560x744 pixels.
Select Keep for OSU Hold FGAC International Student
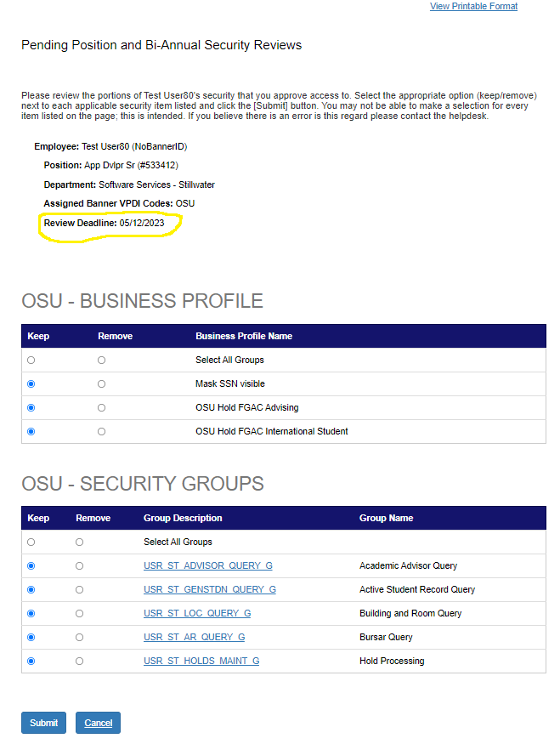(31, 432)
